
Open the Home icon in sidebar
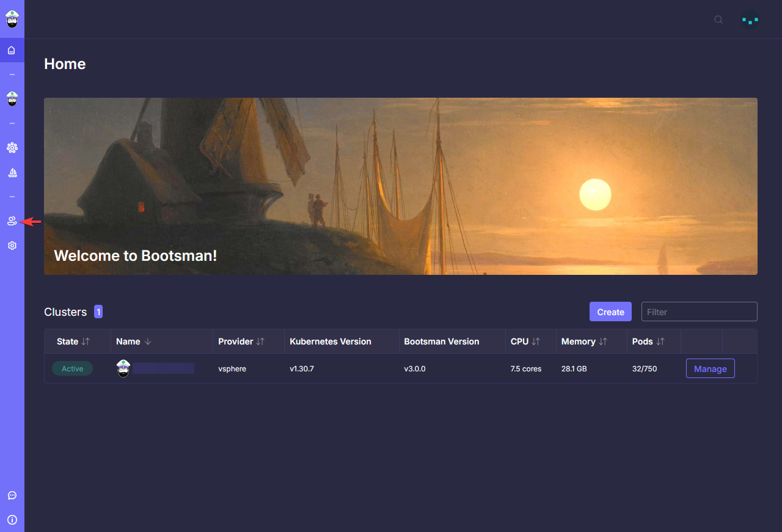(12, 50)
